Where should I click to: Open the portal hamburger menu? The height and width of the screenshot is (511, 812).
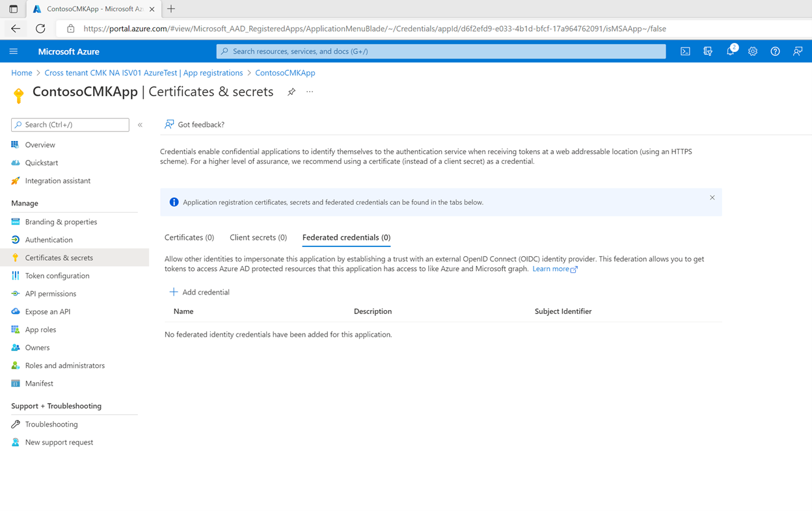[14, 51]
